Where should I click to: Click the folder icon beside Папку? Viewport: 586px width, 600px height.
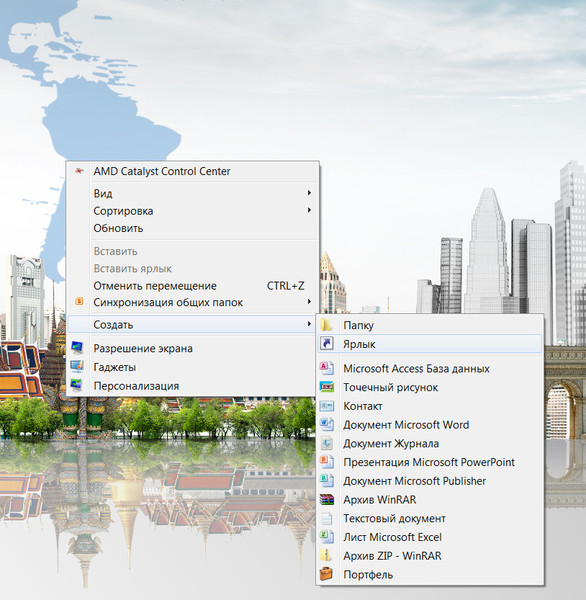[x=326, y=325]
